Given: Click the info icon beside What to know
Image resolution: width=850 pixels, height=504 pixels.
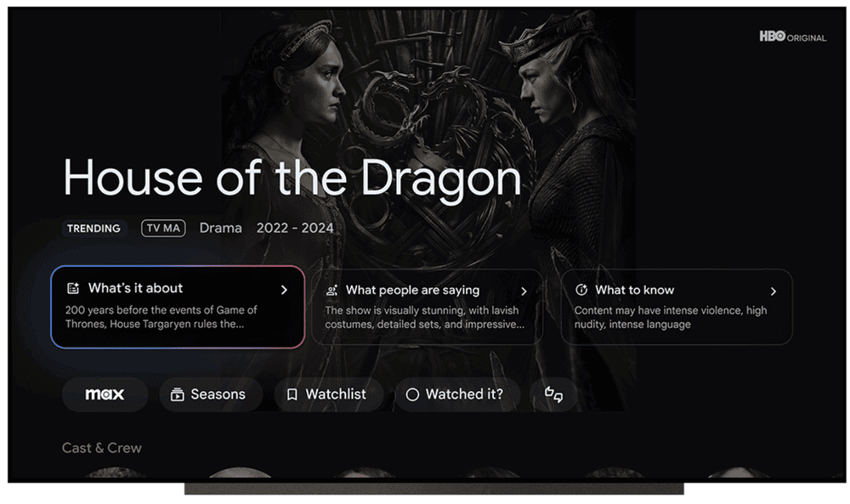Looking at the screenshot, I should (581, 290).
